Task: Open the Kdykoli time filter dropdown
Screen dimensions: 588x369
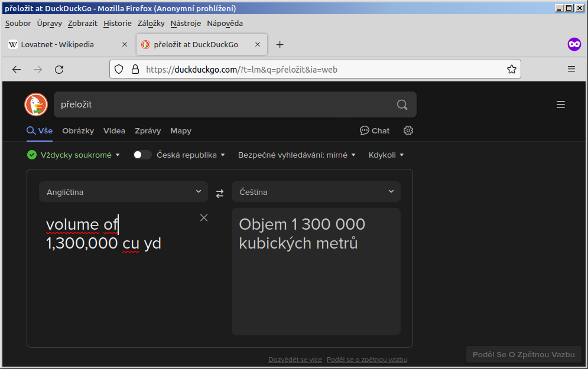Action: pos(386,155)
